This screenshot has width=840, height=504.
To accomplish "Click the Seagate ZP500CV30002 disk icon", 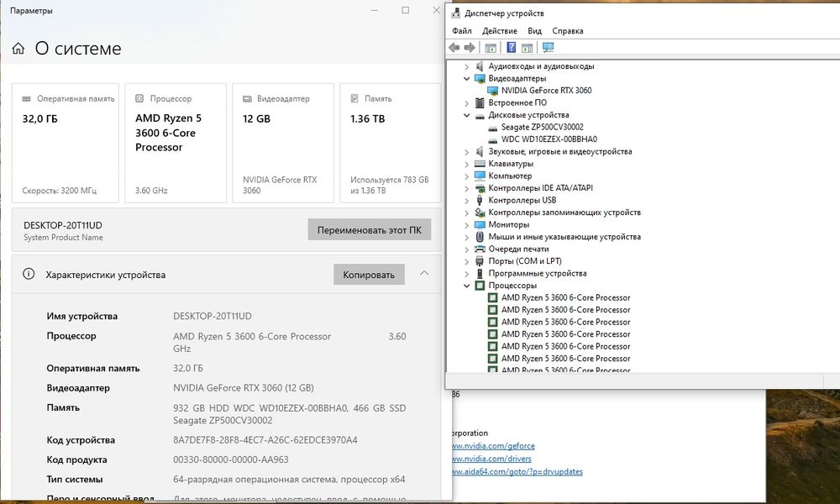I will tap(493, 128).
